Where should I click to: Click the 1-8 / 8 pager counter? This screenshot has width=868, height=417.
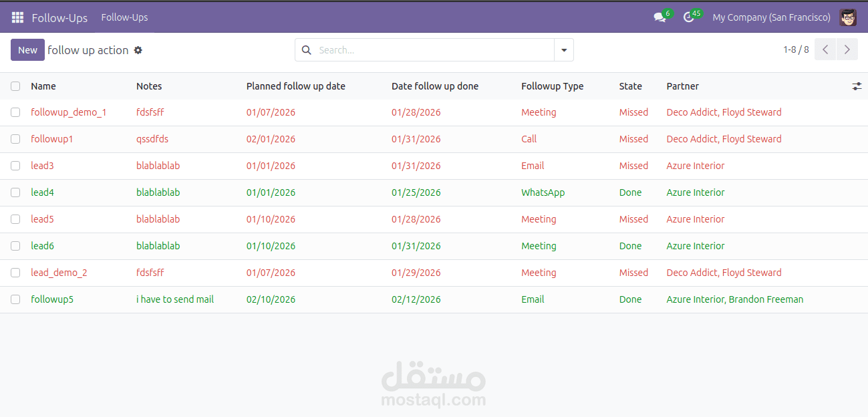click(x=796, y=50)
